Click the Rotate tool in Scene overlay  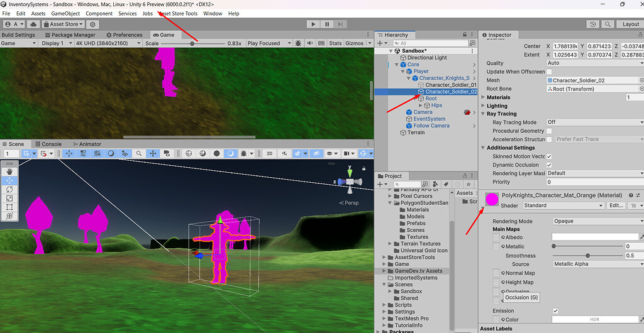point(9,189)
